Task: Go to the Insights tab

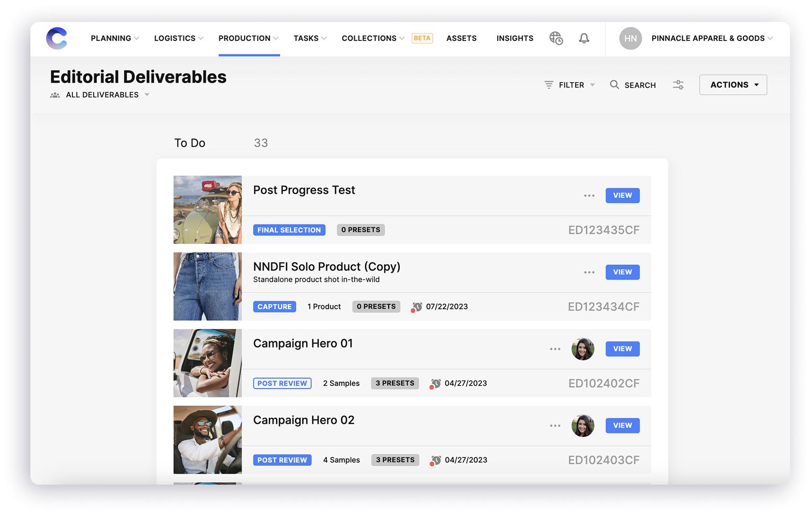Action: [x=515, y=38]
